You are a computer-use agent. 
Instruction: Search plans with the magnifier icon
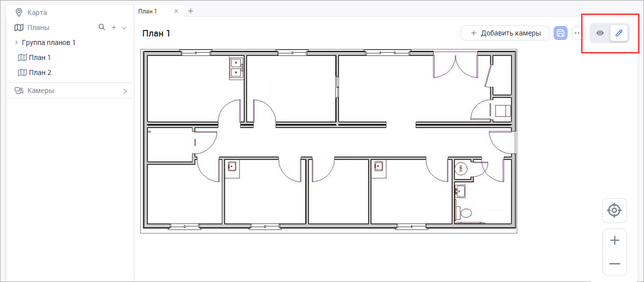(x=102, y=27)
